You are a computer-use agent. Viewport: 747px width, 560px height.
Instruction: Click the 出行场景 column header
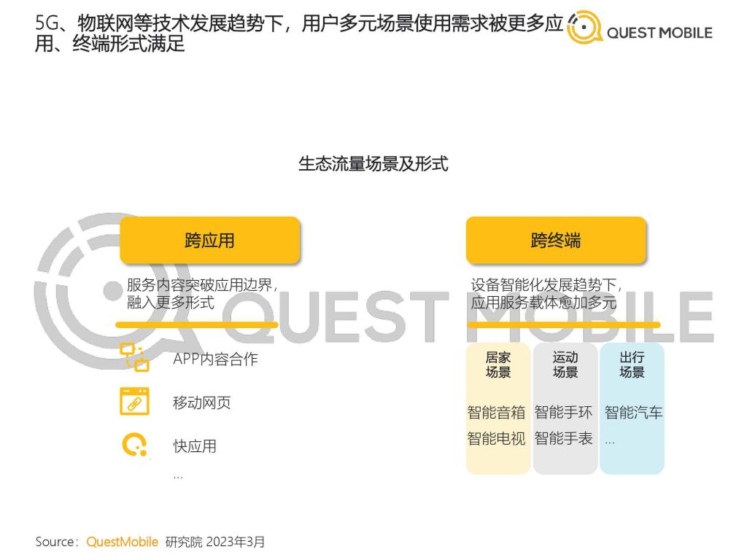coord(632,365)
